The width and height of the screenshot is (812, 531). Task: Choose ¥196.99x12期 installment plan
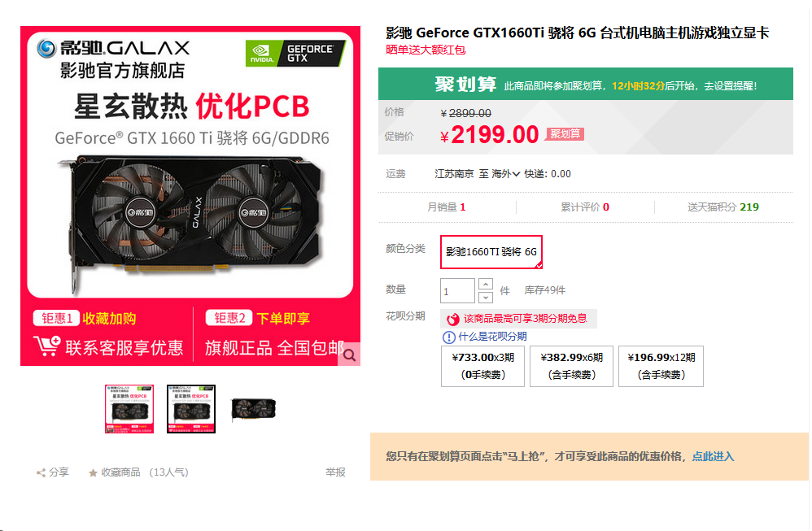click(x=661, y=366)
